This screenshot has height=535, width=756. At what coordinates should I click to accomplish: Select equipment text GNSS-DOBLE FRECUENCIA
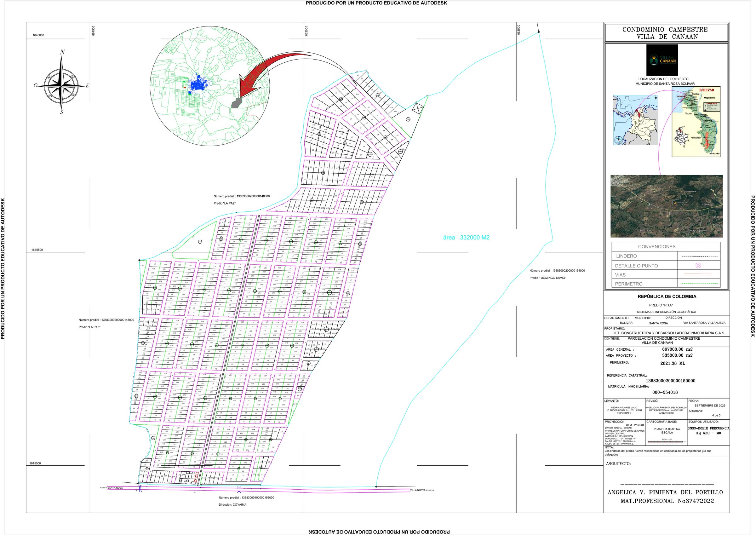(x=708, y=428)
